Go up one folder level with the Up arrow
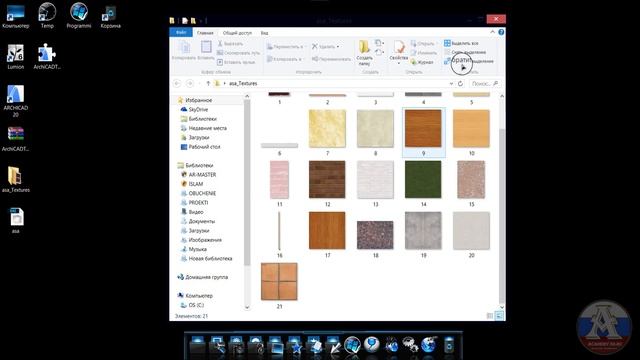 (208, 83)
